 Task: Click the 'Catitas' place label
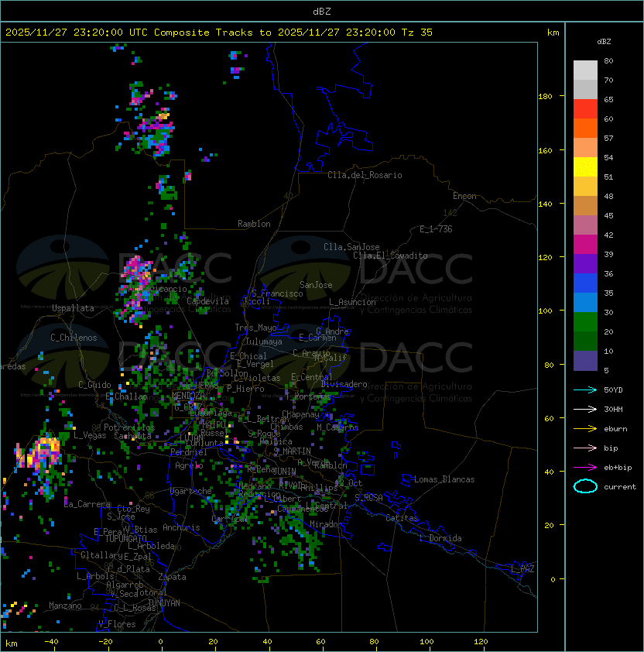point(402,518)
